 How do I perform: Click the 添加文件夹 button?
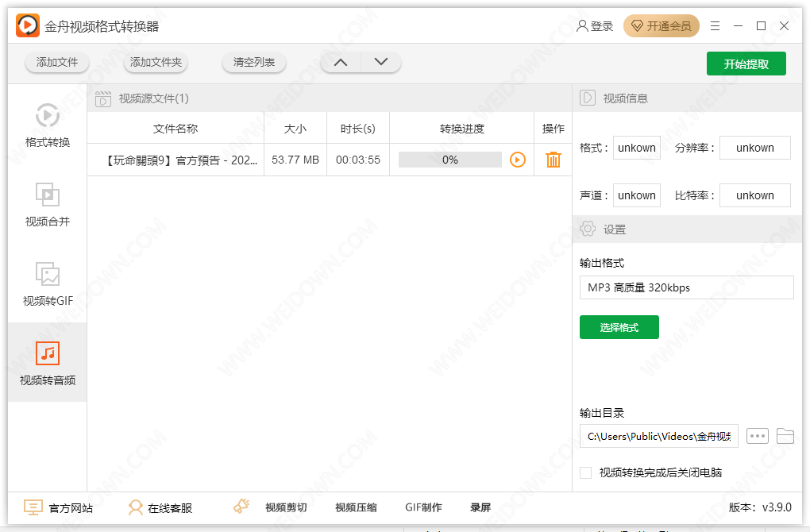tap(156, 63)
